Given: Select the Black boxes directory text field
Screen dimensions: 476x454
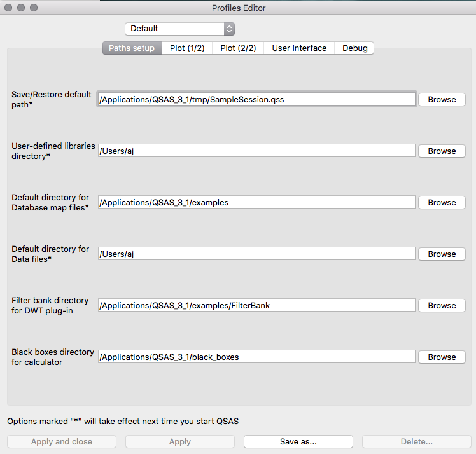Looking at the screenshot, I should pos(256,357).
